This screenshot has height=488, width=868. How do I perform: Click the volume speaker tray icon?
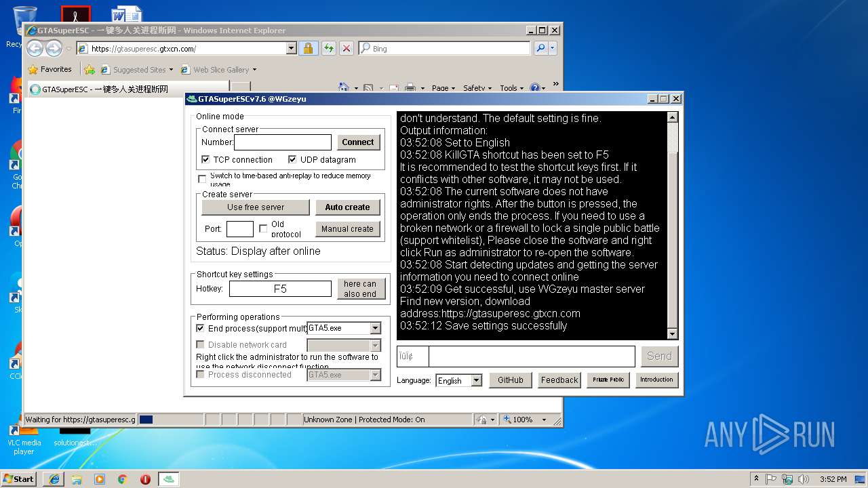(x=803, y=479)
